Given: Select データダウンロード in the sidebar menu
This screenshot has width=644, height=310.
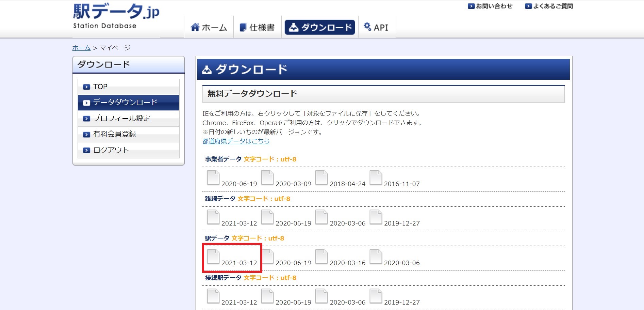Looking at the screenshot, I should [125, 102].
